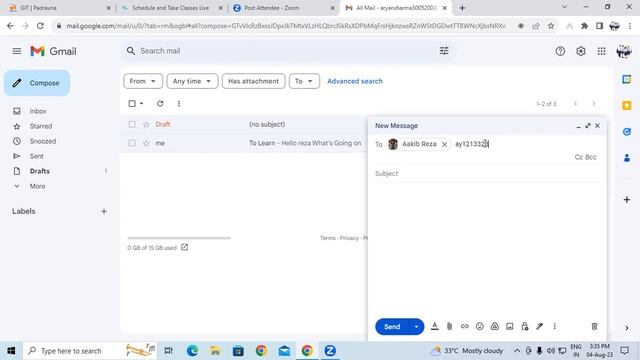Open the Starred folder

point(40,126)
